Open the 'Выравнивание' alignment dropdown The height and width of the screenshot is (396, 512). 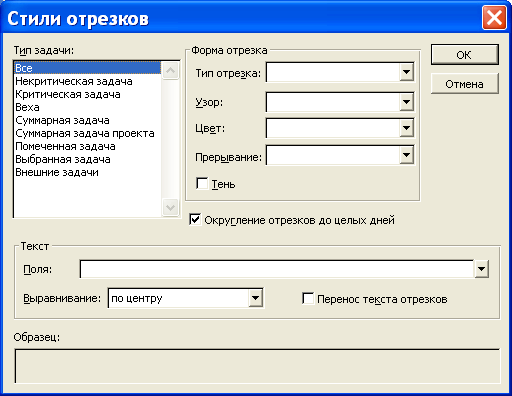255,298
